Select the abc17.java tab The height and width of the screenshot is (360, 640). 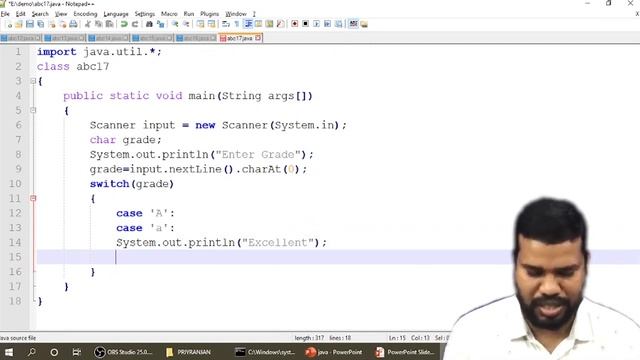click(x=240, y=38)
